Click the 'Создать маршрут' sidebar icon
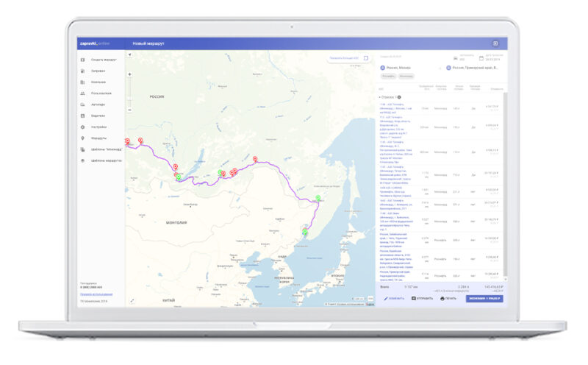588x365 pixels. pyautogui.click(x=82, y=60)
